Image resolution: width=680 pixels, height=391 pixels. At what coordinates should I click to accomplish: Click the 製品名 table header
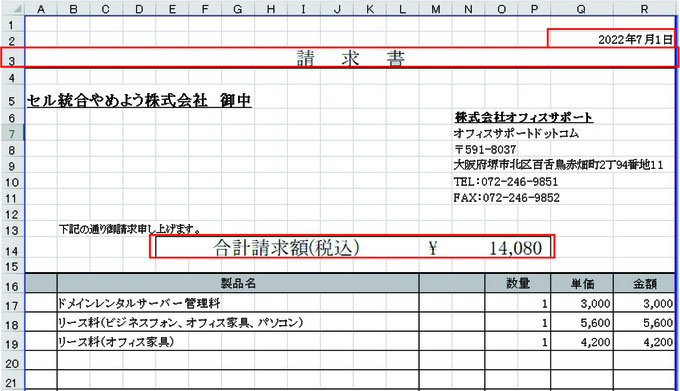(x=238, y=283)
